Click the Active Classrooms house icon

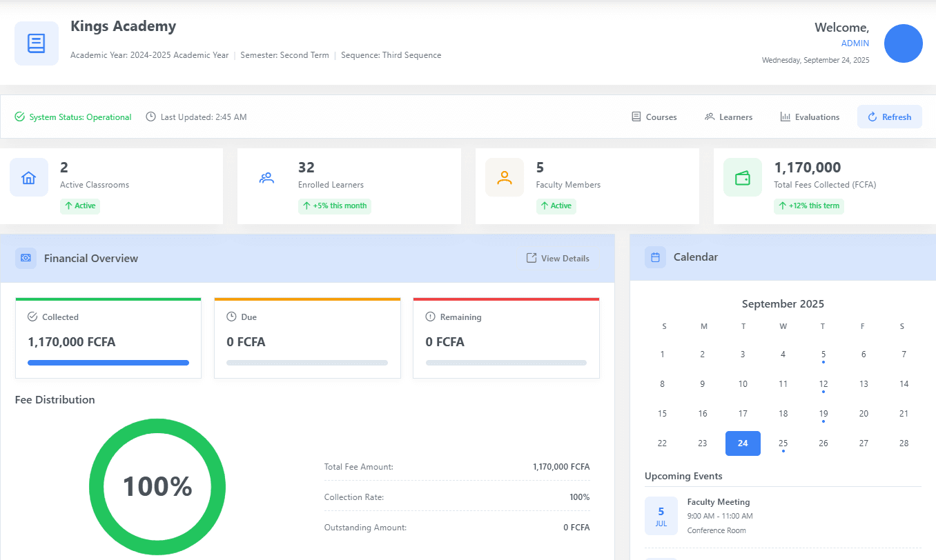pyautogui.click(x=29, y=178)
